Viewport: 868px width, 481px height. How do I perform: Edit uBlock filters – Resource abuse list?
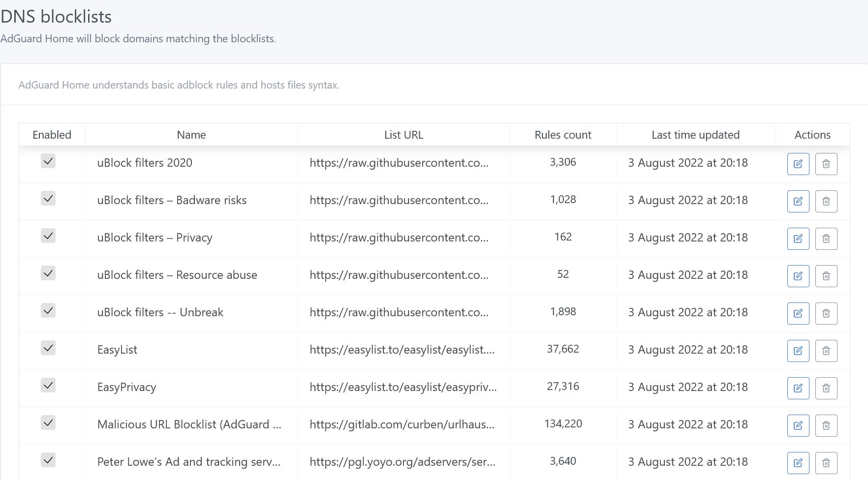point(798,276)
